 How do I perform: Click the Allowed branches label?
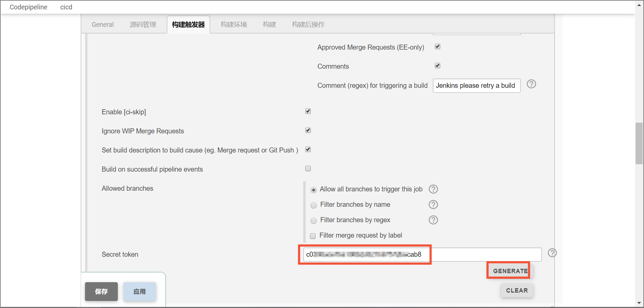coord(128,188)
